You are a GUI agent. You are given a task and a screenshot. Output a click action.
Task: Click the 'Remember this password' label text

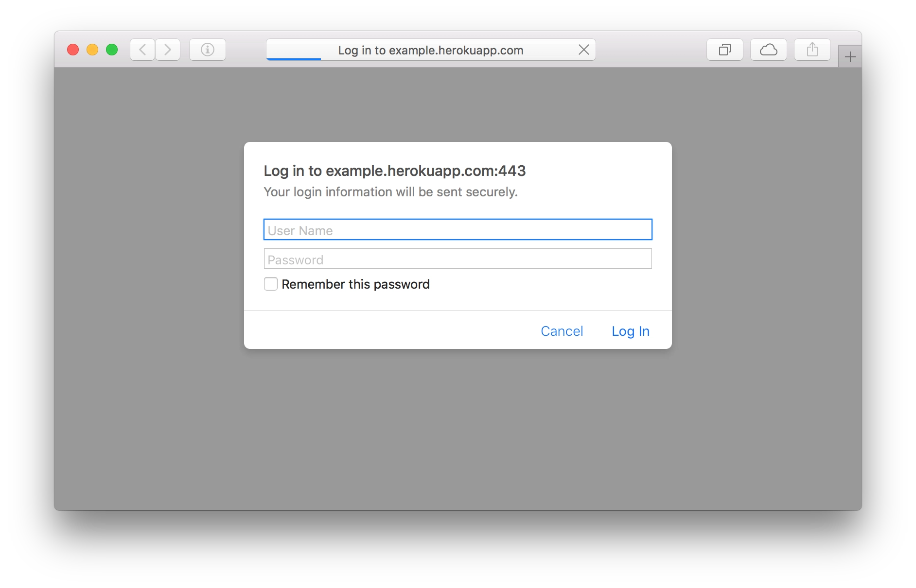click(355, 284)
